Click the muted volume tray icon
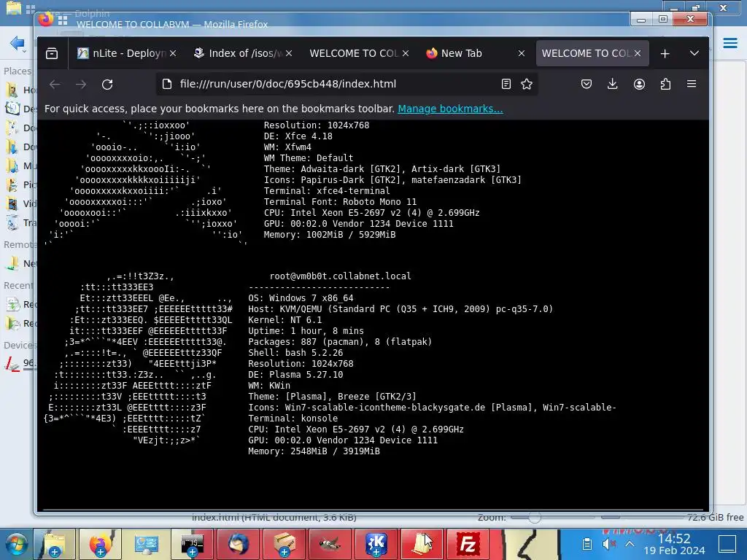The width and height of the screenshot is (747, 560). [608, 544]
